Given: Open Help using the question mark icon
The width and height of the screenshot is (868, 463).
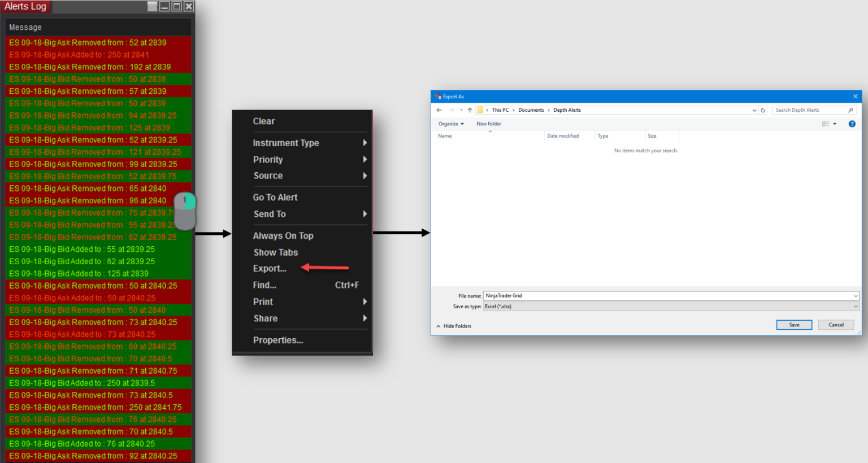Looking at the screenshot, I should pos(852,124).
